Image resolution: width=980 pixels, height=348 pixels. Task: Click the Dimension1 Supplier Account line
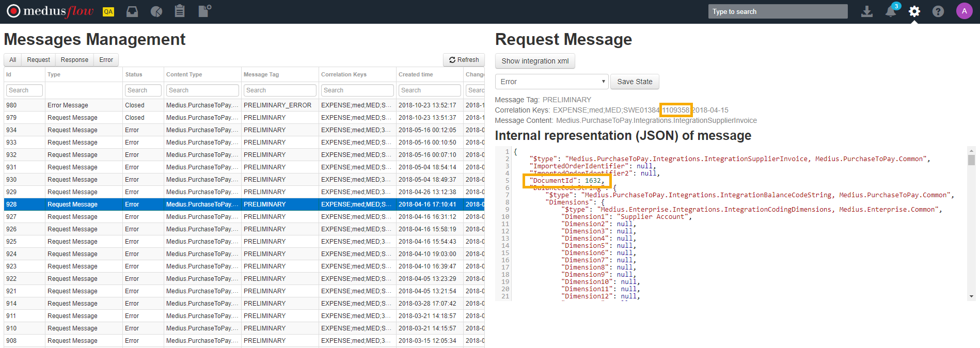[627, 217]
